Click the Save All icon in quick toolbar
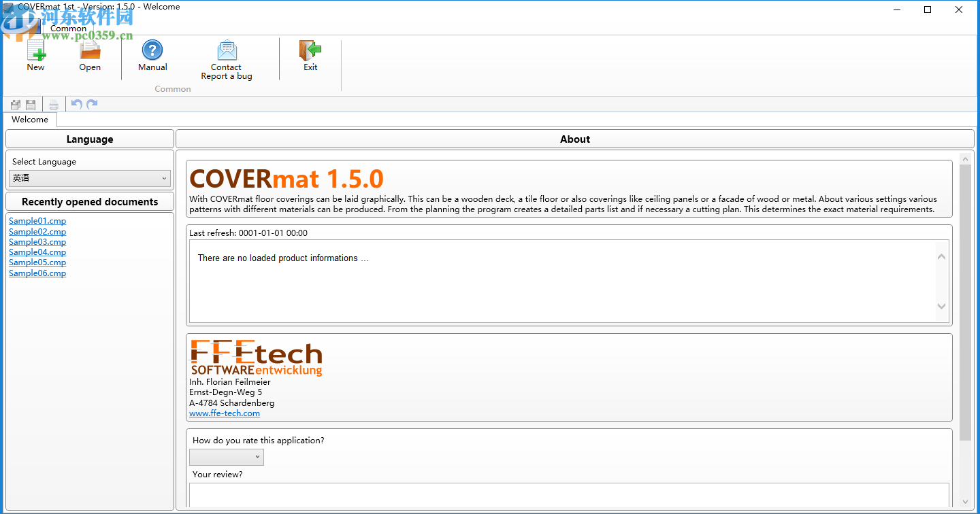The image size is (980, 514). pyautogui.click(x=15, y=105)
